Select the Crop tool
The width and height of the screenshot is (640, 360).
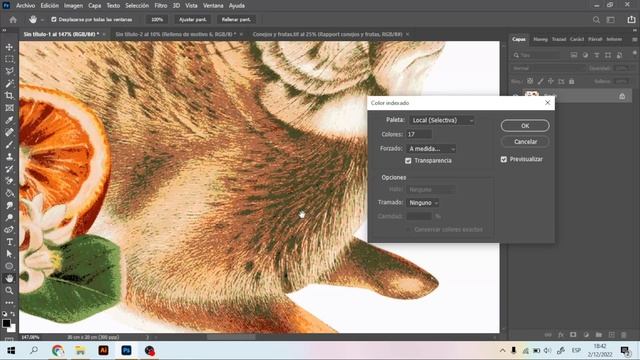click(9, 96)
